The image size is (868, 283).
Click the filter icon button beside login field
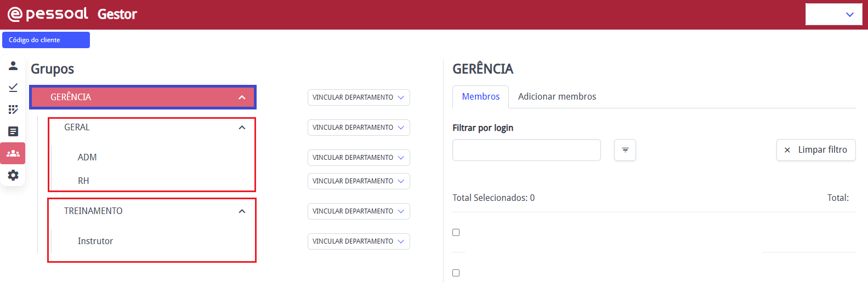[625, 150]
